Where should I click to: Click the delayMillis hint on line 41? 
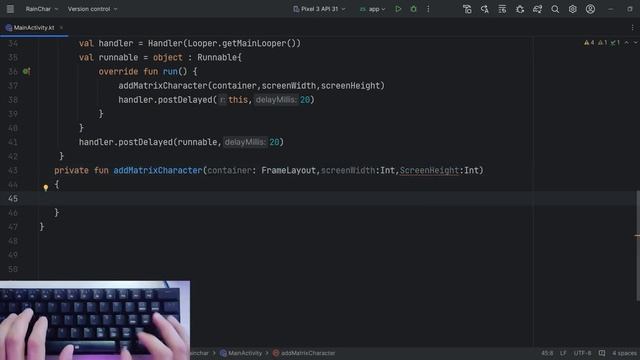(245, 142)
